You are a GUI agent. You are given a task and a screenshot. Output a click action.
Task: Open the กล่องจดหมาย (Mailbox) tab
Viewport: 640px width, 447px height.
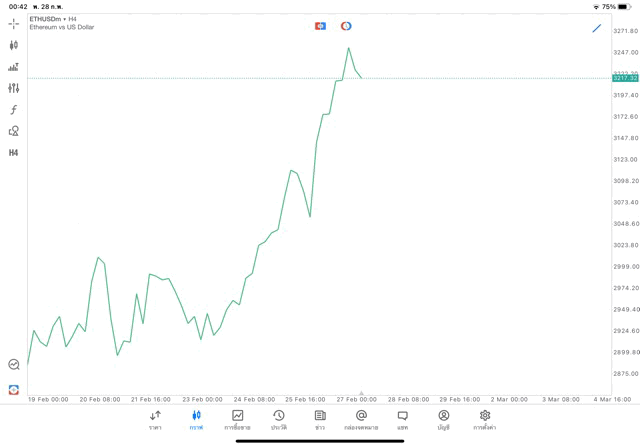tap(361, 420)
